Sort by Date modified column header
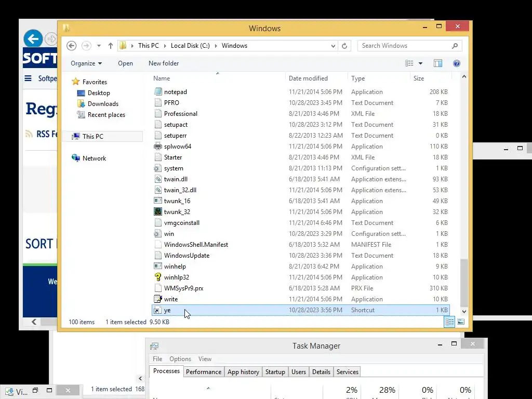The height and width of the screenshot is (399, 532). [x=316, y=78]
